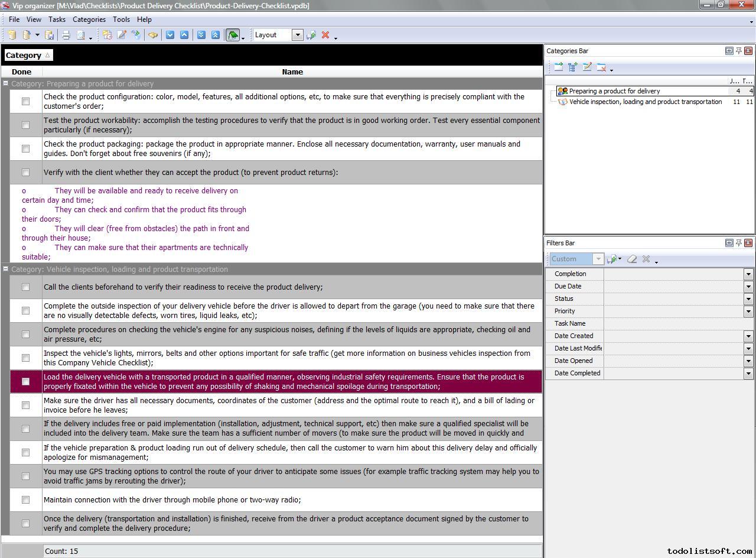Click the Category grouping header button
The width and height of the screenshot is (756, 558).
click(28, 56)
